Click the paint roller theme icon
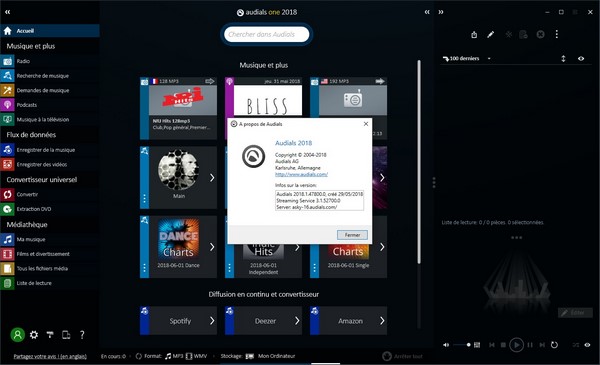Screen dimensions: 600x365 coord(50,335)
